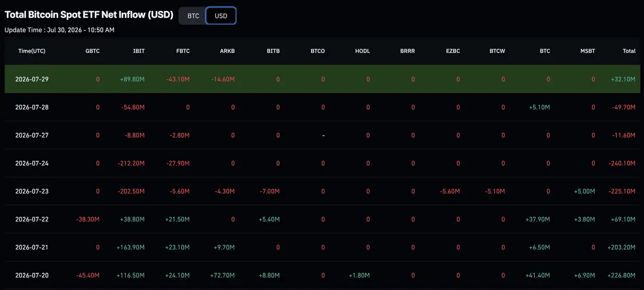Click the FBTC column header
644x290 pixels.
[183, 51]
